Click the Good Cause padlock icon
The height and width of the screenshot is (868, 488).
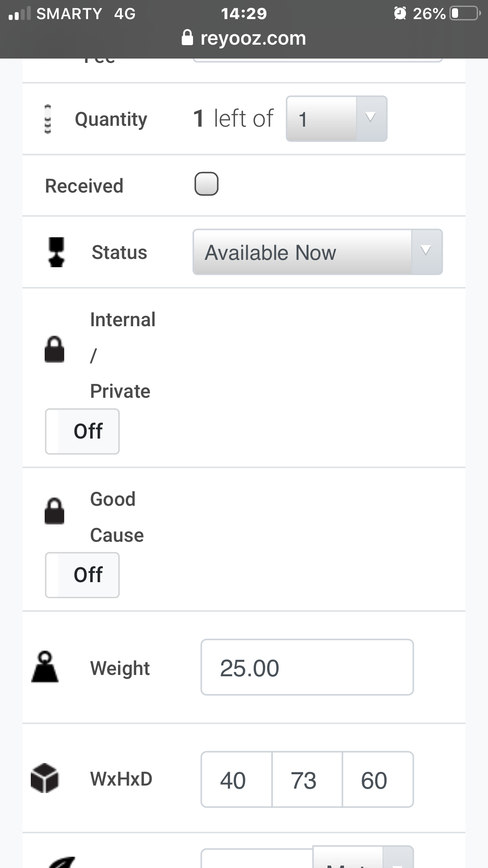tap(55, 511)
